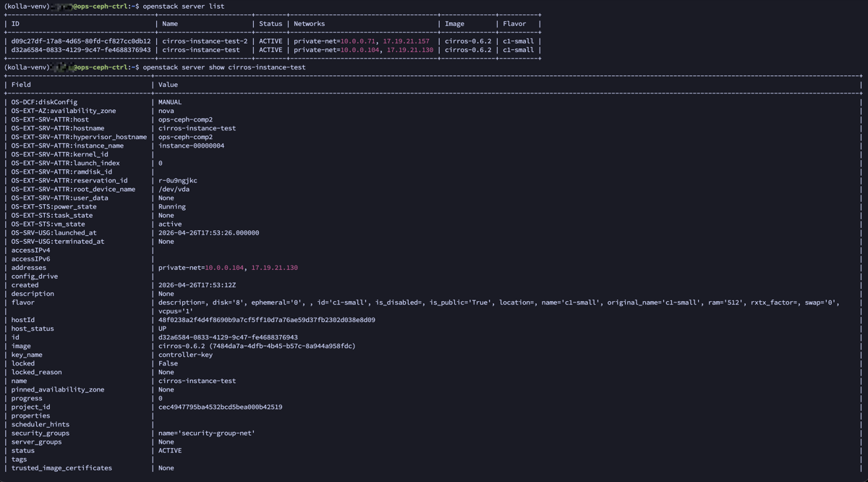Image resolution: width=868 pixels, height=482 pixels.
Task: Select name='security-group-net' value
Action: point(207,432)
